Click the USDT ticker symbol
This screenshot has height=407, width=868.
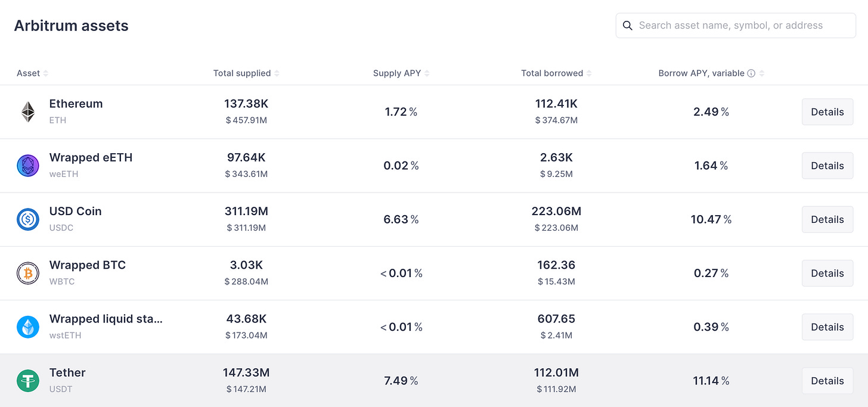pyautogui.click(x=61, y=389)
